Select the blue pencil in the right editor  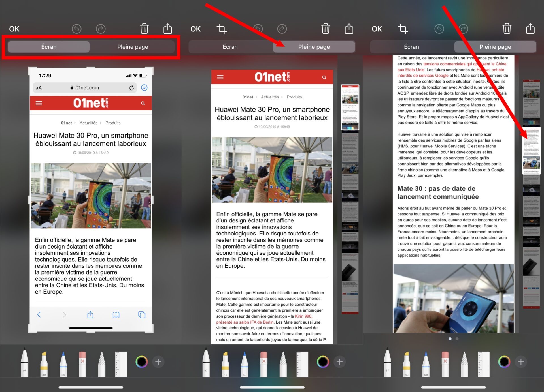[x=426, y=364]
